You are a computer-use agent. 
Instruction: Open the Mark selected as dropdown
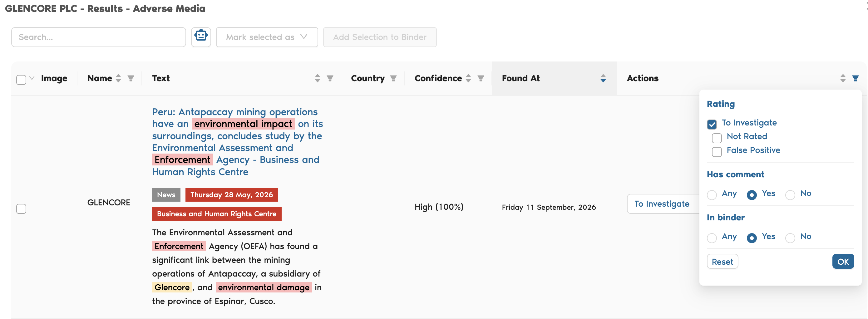(267, 37)
